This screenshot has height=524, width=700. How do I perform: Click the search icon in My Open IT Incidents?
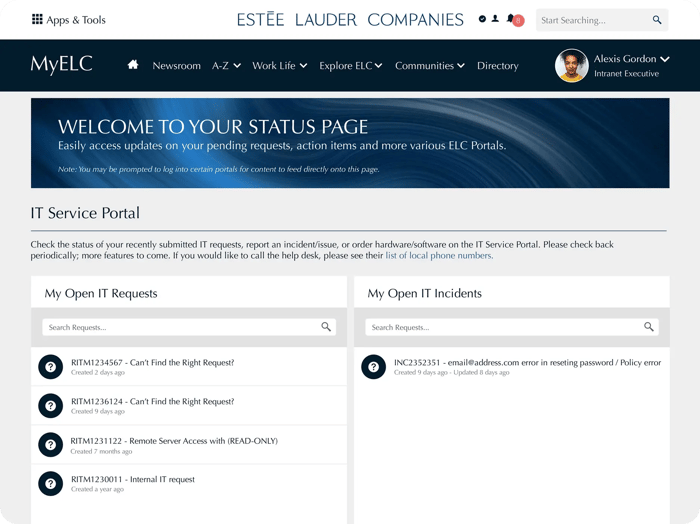(649, 327)
